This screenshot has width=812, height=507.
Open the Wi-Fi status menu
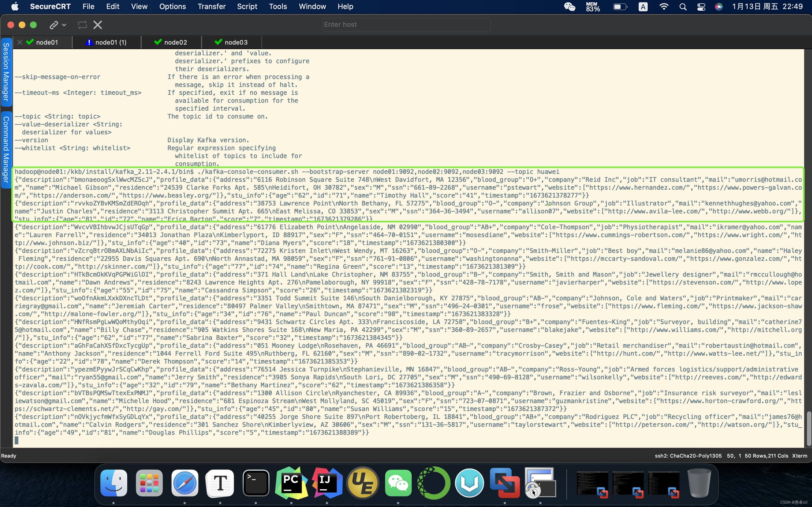pyautogui.click(x=664, y=6)
